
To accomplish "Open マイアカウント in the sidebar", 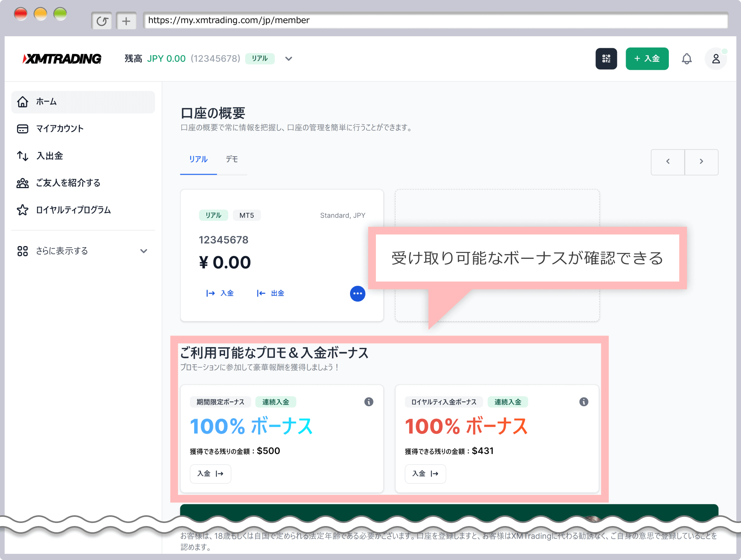I will coord(83,129).
